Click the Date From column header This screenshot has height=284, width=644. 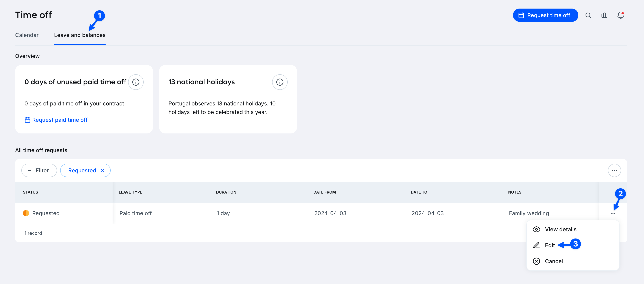coord(324,192)
